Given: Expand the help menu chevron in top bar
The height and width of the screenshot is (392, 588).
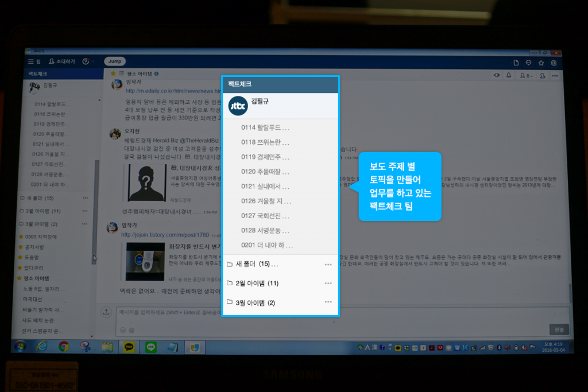Looking at the screenshot, I should click(93, 61).
